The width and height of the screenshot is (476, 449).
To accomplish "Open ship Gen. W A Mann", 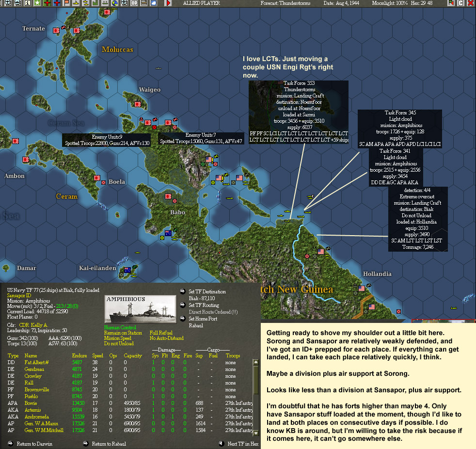I will pyautogui.click(x=41, y=423).
